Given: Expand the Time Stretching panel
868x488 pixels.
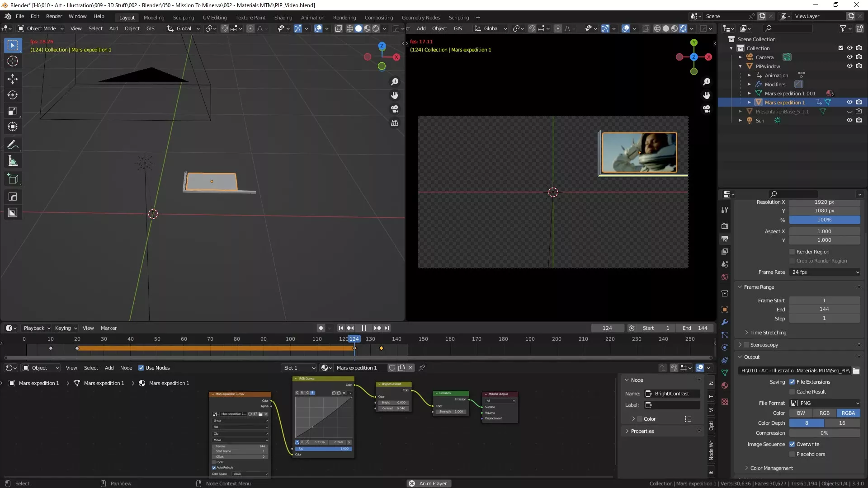Looking at the screenshot, I should pos(768,333).
